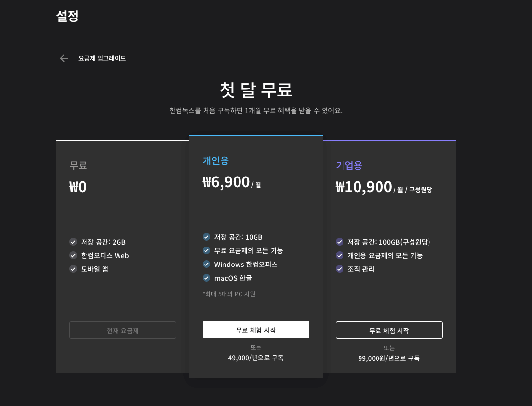532x406 pixels.
Task: Click the checkmark beside 모바일 앱
Action: [x=73, y=269]
